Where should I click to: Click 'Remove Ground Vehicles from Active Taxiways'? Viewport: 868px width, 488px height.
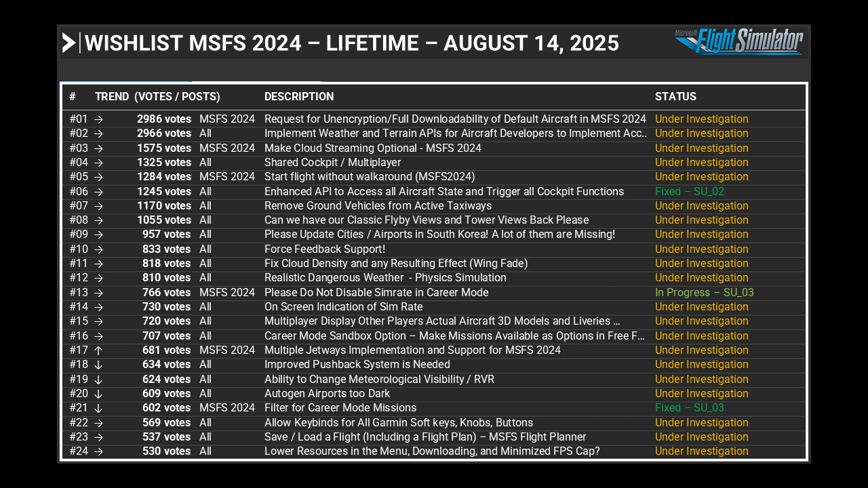378,206
